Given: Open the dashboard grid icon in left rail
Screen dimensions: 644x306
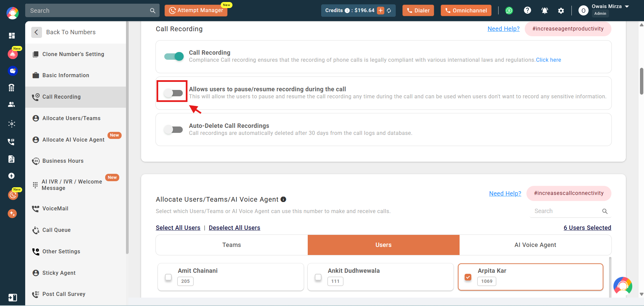Looking at the screenshot, I should pos(12,36).
